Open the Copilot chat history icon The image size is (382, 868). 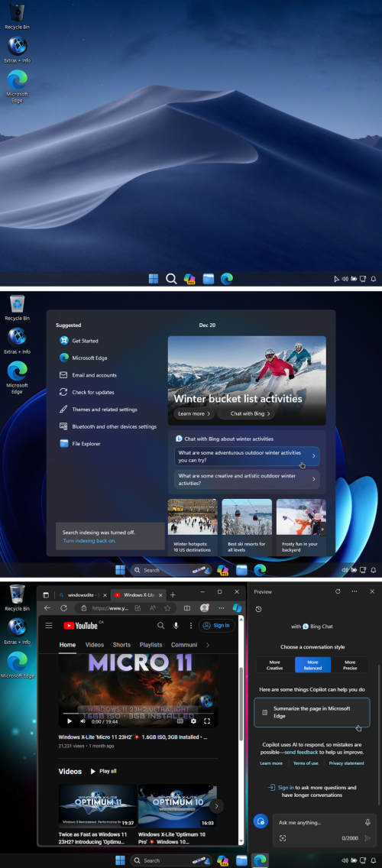(x=258, y=610)
